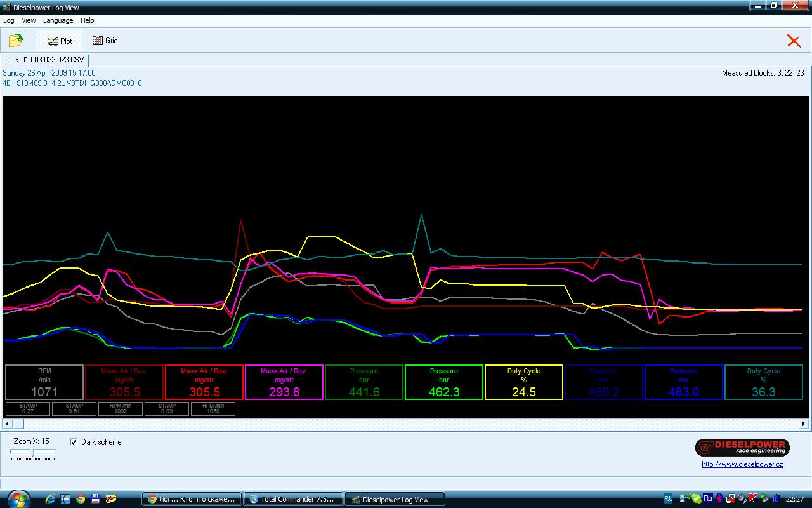Image resolution: width=812 pixels, height=508 pixels.
Task: Open Total Commander from the taskbar
Action: (293, 499)
